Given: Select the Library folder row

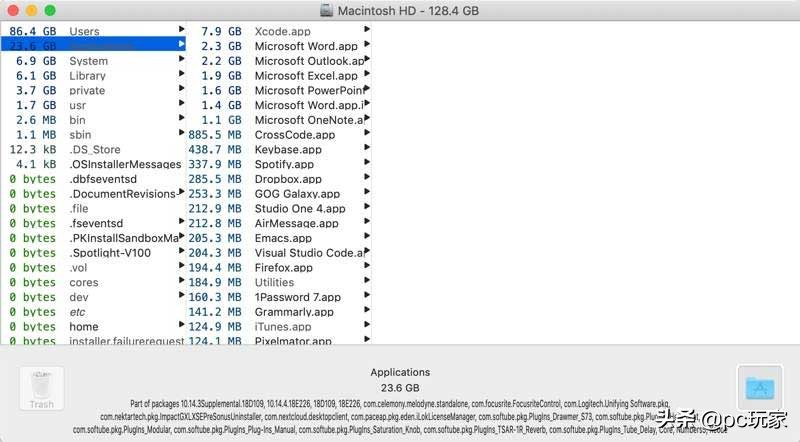Looking at the screenshot, I should click(93, 76).
